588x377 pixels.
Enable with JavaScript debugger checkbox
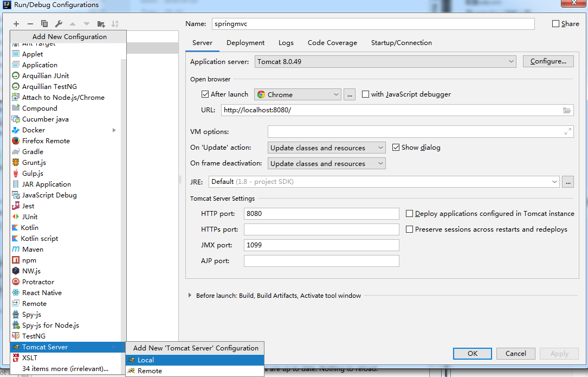coord(365,94)
